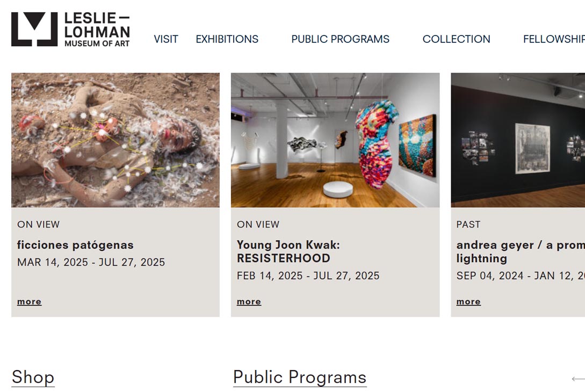
Task: Follow 'more' link under RESISTERHOOD
Action: 249,301
